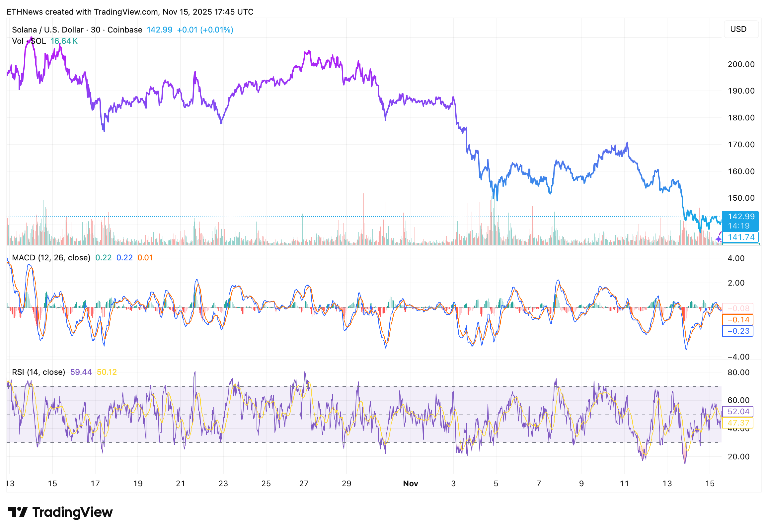Viewport: 768px width, 532px height.
Task: Click the purple sparkle marker icon
Action: tap(718, 239)
